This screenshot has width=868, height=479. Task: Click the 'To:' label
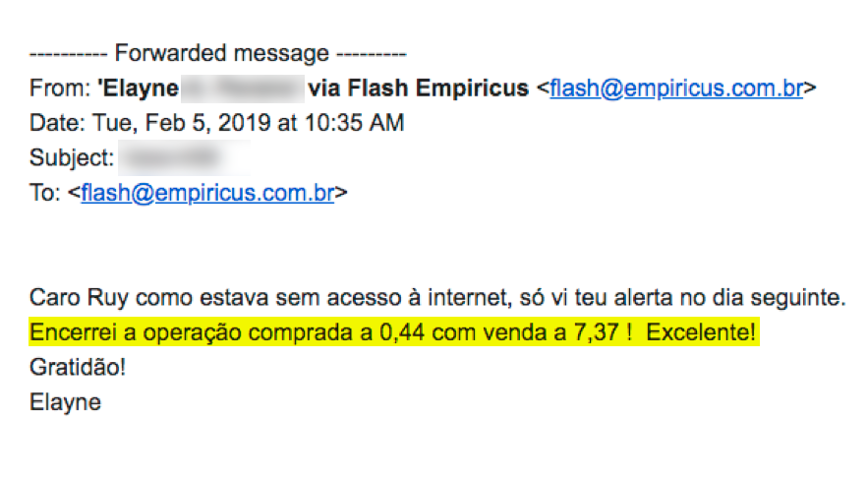click(45, 193)
